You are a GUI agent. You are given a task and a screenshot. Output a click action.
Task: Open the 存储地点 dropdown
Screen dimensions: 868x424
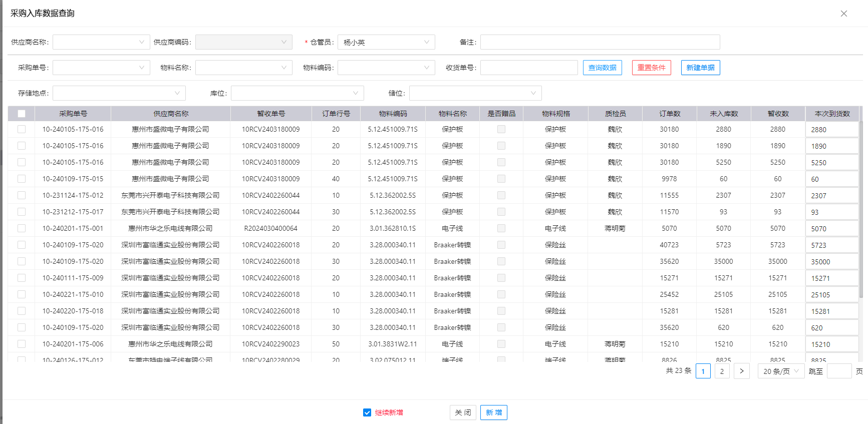tap(119, 93)
